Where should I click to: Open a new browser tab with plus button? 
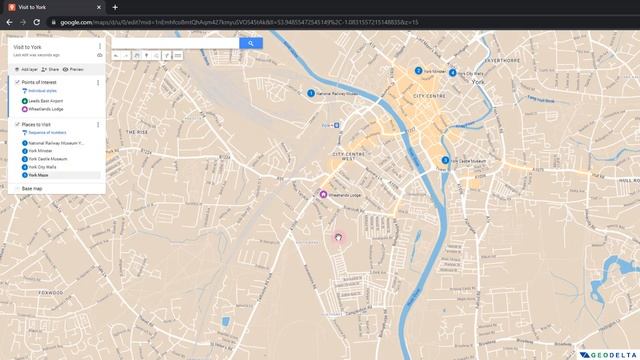[115, 7]
